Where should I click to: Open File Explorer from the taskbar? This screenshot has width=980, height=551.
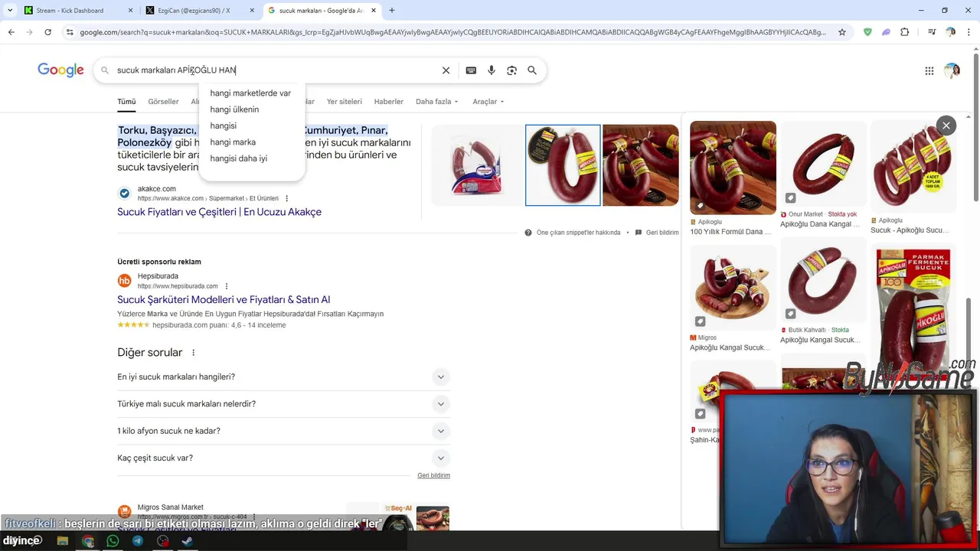pos(63,541)
